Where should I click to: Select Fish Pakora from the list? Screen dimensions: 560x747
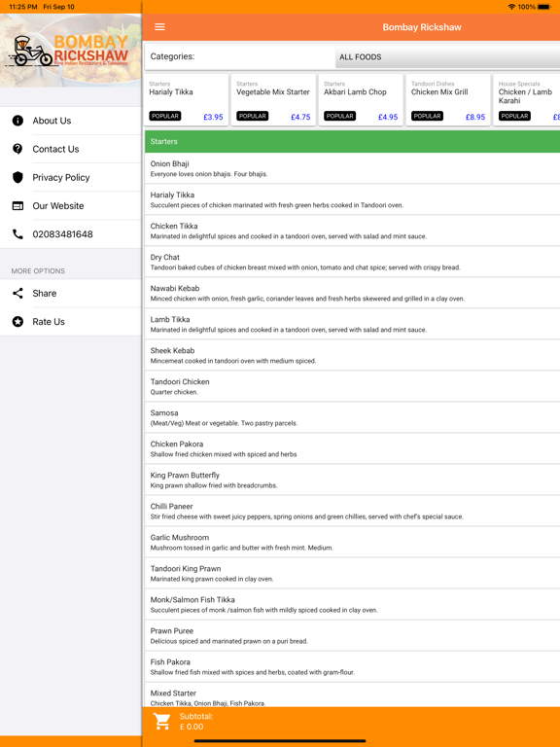tap(352, 666)
